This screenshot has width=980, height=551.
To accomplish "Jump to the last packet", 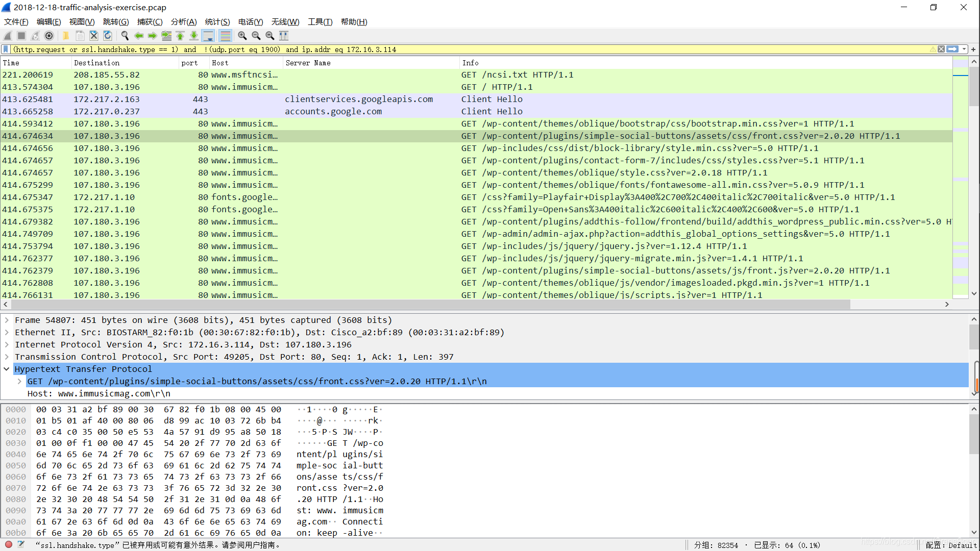I will pos(194,36).
